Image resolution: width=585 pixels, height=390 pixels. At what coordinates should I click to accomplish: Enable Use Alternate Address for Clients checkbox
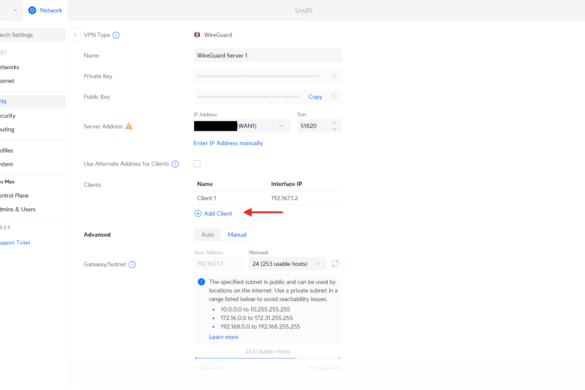pos(197,163)
